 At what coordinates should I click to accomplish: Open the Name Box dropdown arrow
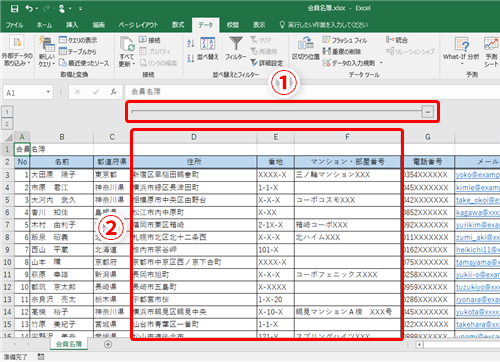(48, 92)
